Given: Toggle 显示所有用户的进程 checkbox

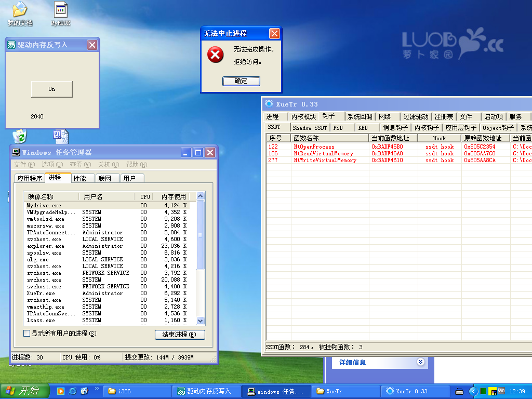Looking at the screenshot, I should tap(26, 334).
